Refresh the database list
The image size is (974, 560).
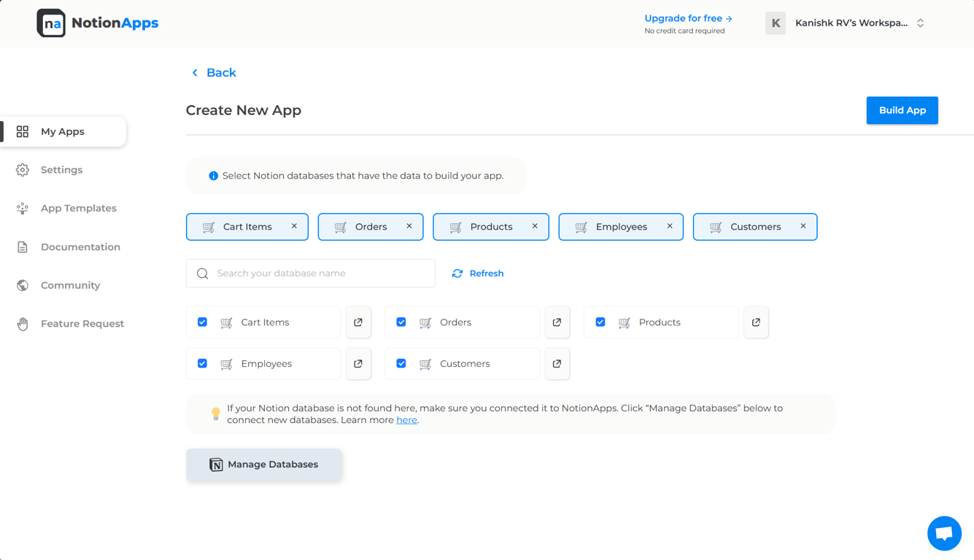point(478,273)
